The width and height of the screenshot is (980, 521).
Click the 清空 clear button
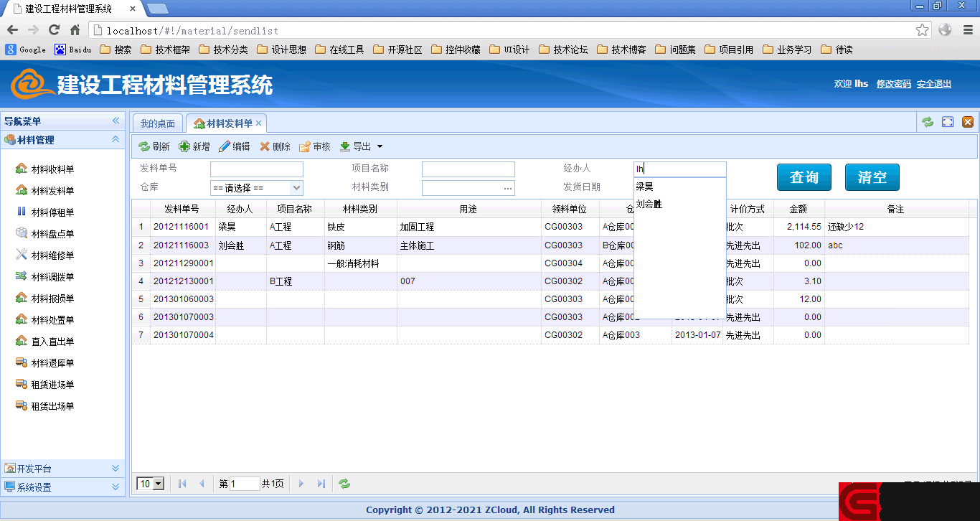coord(872,177)
